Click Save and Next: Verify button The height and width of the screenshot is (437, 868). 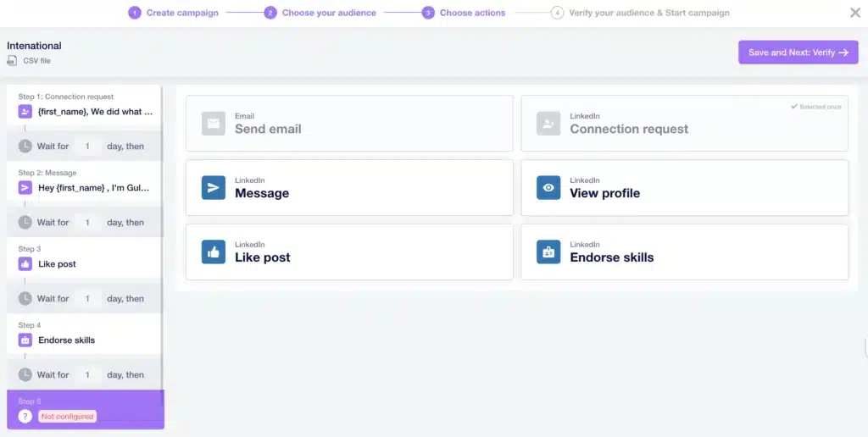798,53
